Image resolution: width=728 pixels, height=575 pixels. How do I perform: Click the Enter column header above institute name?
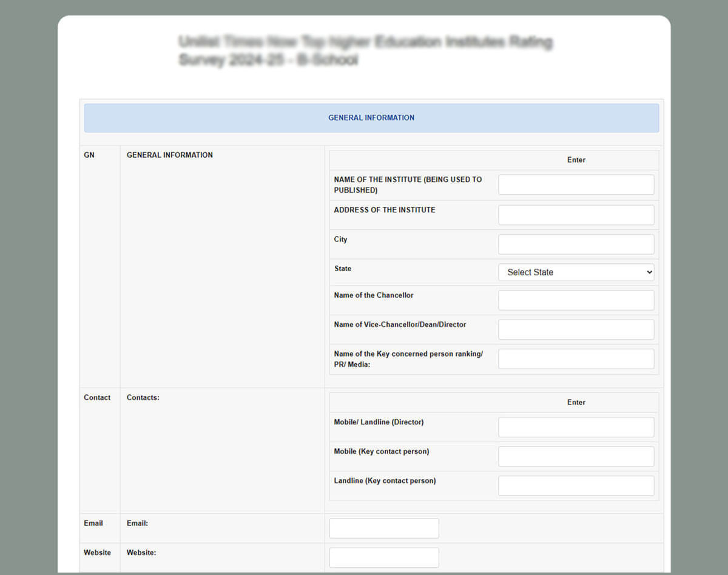point(576,160)
